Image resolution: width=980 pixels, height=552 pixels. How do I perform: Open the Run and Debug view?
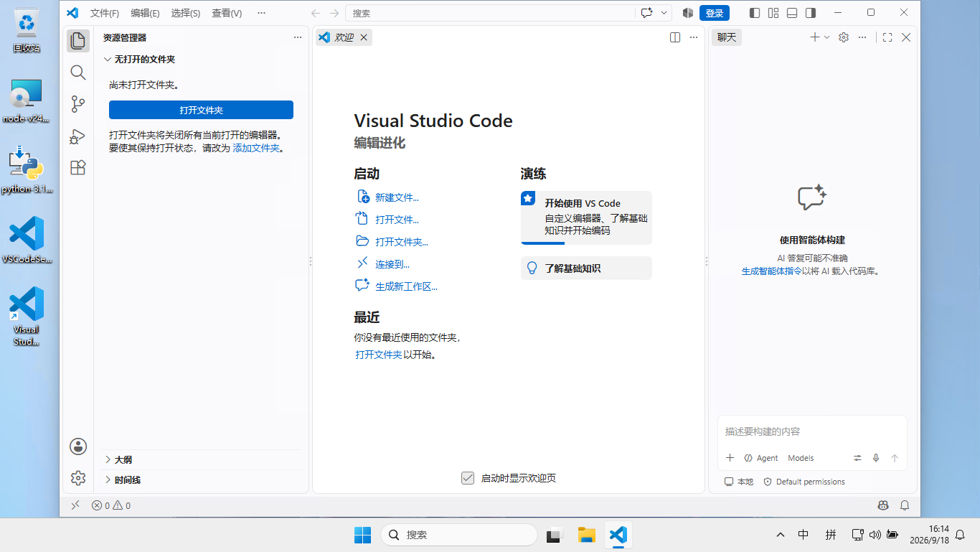coord(78,136)
